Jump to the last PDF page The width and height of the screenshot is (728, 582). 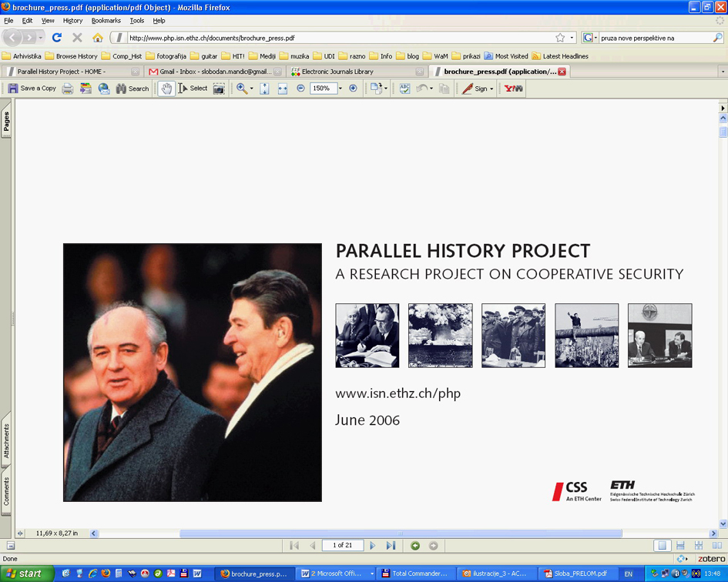click(x=391, y=545)
